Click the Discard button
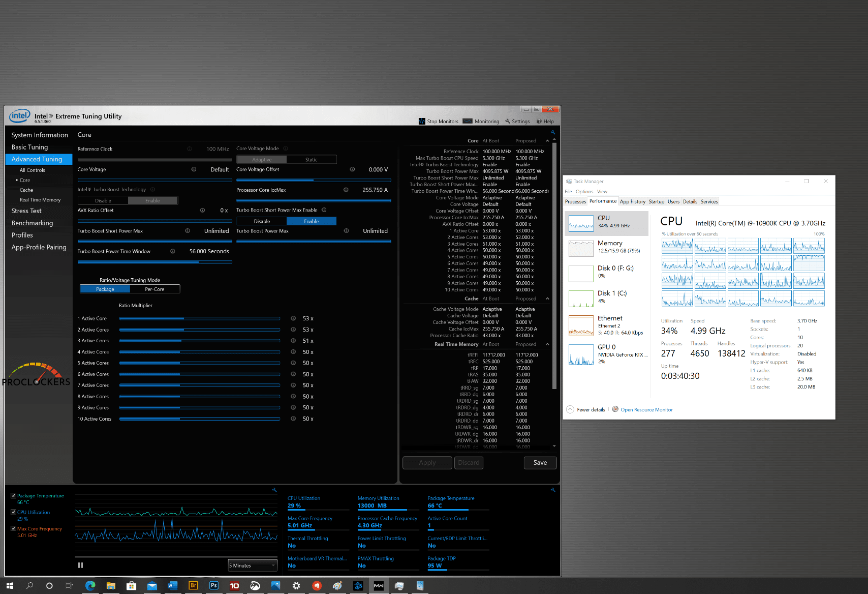Screen dimensions: 868x594 469,462
